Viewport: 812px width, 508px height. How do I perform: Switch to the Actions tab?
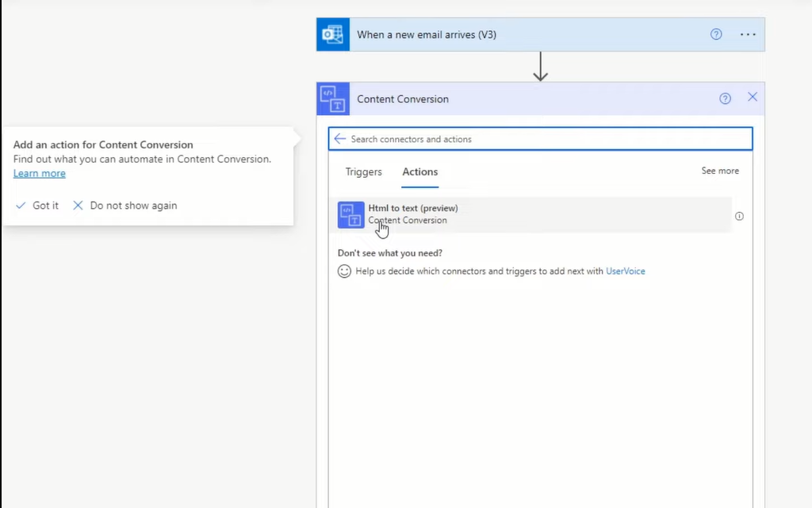[x=420, y=171]
